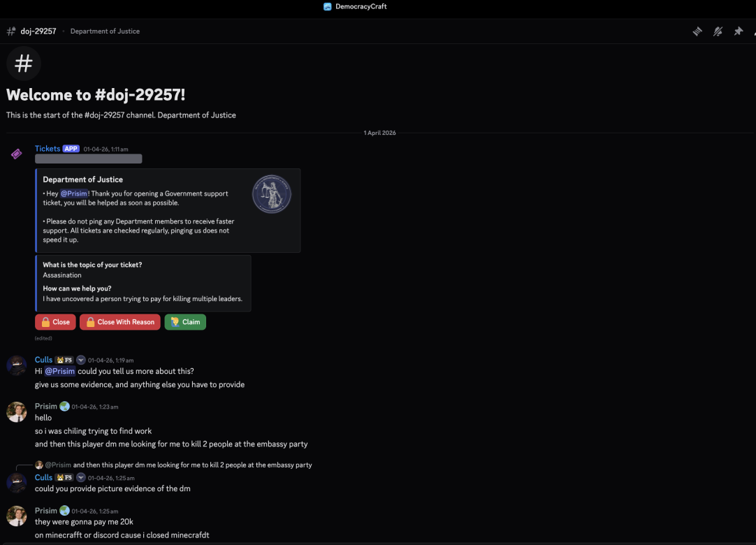Click the doj-29257 channel name in header
The height and width of the screenshot is (545, 756).
tap(38, 31)
